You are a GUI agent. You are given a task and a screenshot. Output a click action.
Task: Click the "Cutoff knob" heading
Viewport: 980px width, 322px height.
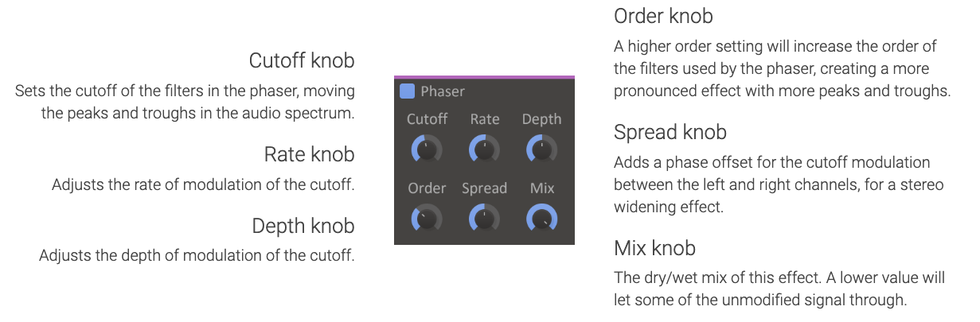(x=302, y=61)
